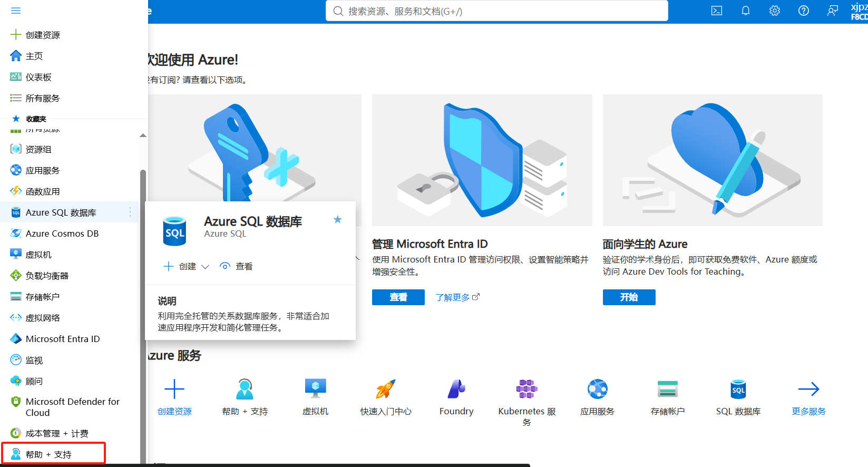Open Kubernetes 服务 from Azure services
The height and width of the screenshot is (467, 868).
tap(527, 402)
